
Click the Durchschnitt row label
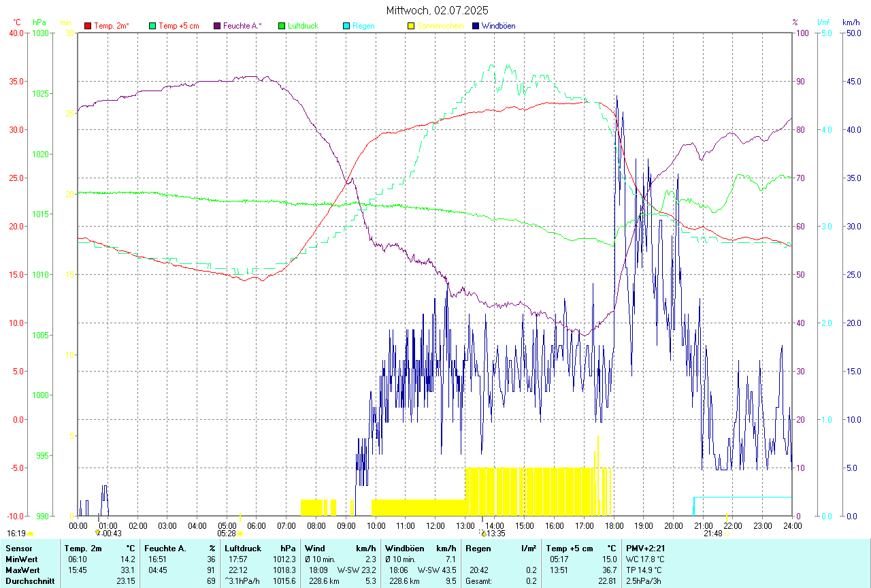click(29, 581)
